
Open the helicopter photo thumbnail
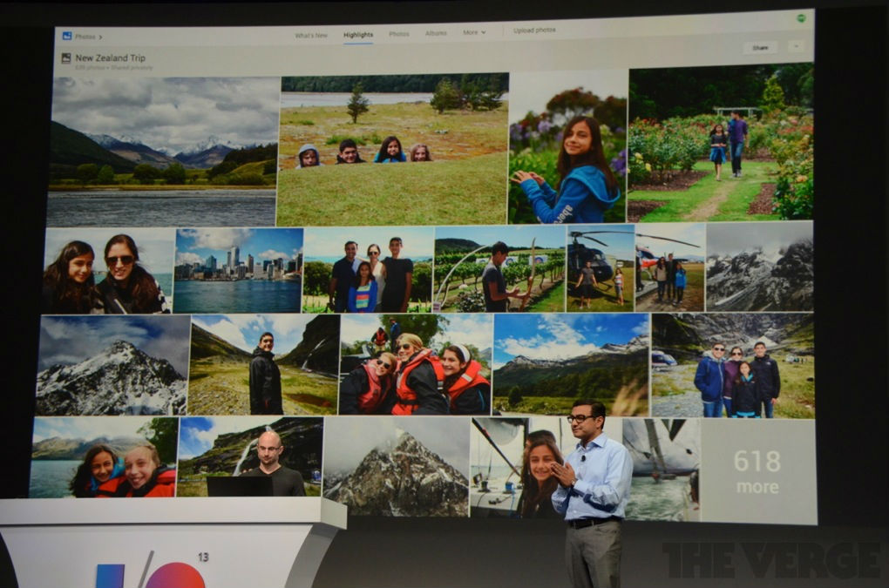(x=601, y=267)
